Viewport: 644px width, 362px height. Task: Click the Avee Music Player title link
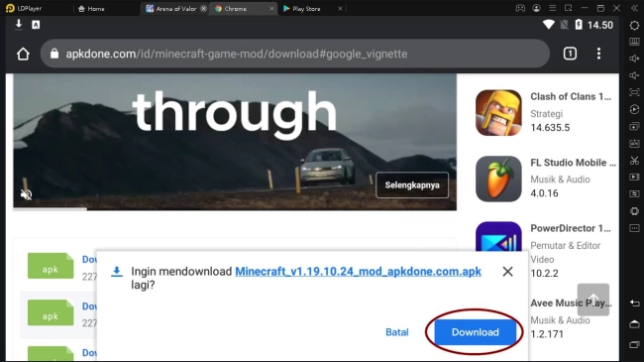pyautogui.click(x=571, y=303)
